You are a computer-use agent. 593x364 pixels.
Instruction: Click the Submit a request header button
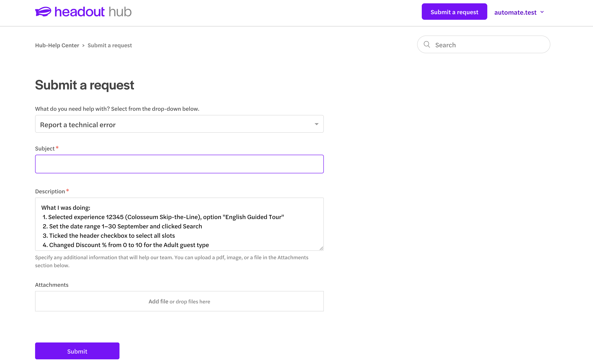pyautogui.click(x=454, y=12)
